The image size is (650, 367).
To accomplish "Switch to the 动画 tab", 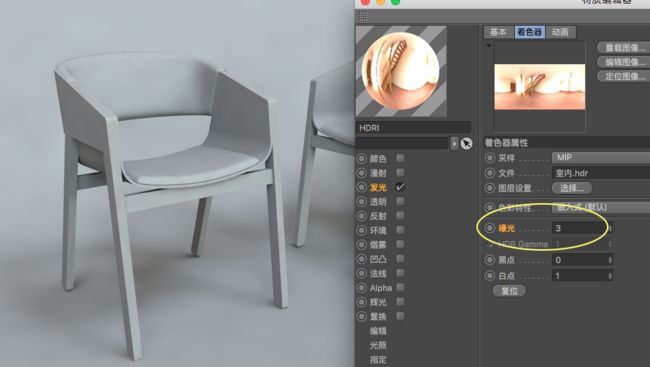I will [560, 32].
